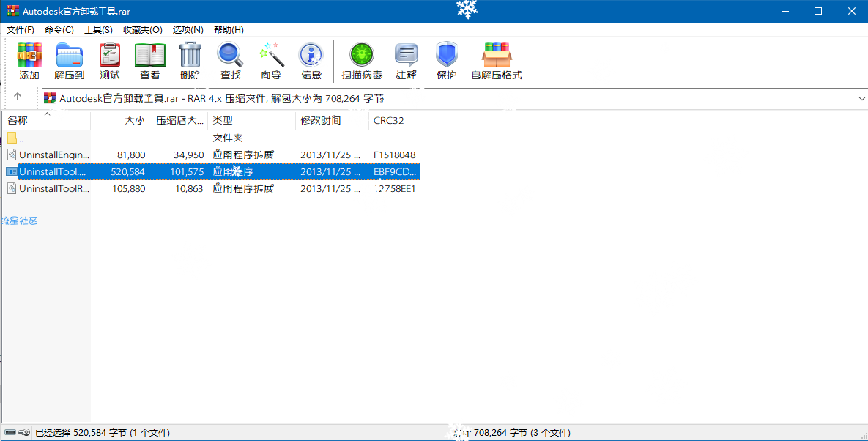Sort by the 大小 column header
Image resolution: width=868 pixels, height=441 pixels.
coord(120,121)
